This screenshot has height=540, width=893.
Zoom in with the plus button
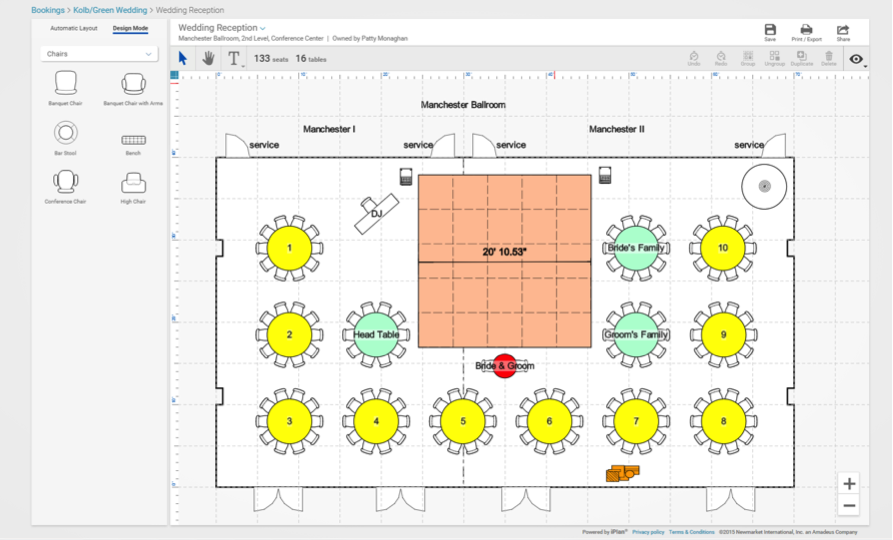click(x=849, y=484)
